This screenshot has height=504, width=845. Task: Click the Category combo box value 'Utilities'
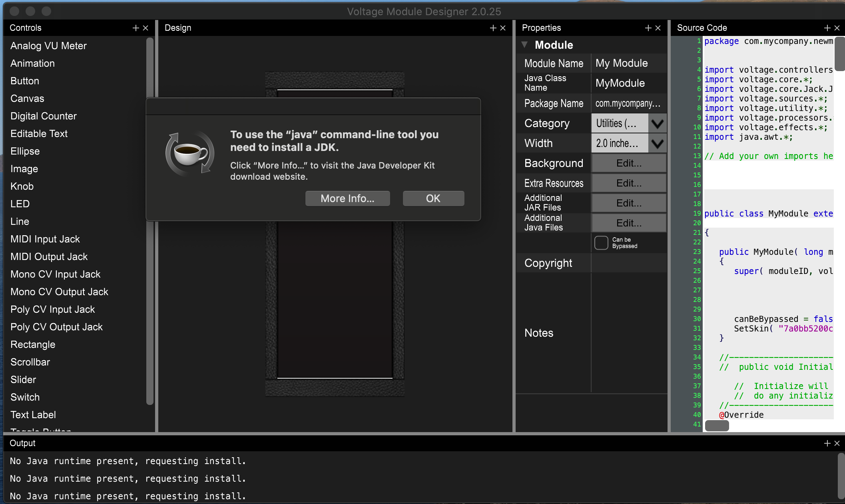(x=620, y=123)
